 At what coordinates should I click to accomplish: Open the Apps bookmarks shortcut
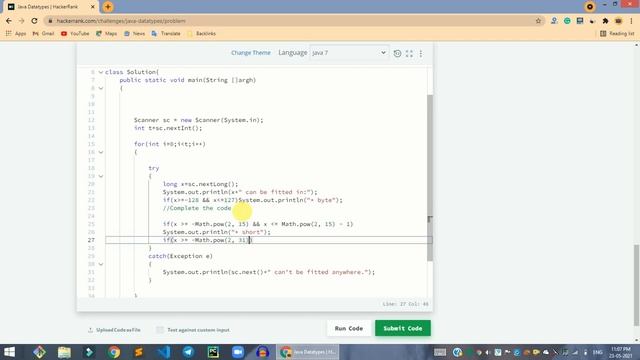(x=16, y=33)
